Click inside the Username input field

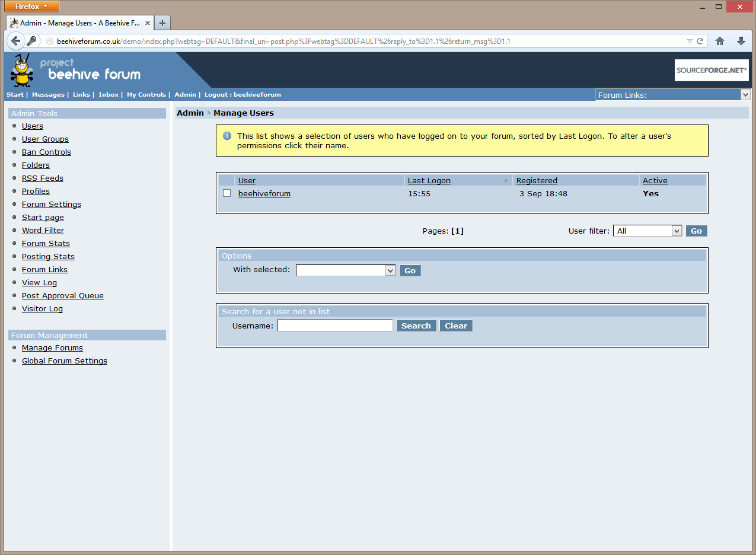click(334, 325)
